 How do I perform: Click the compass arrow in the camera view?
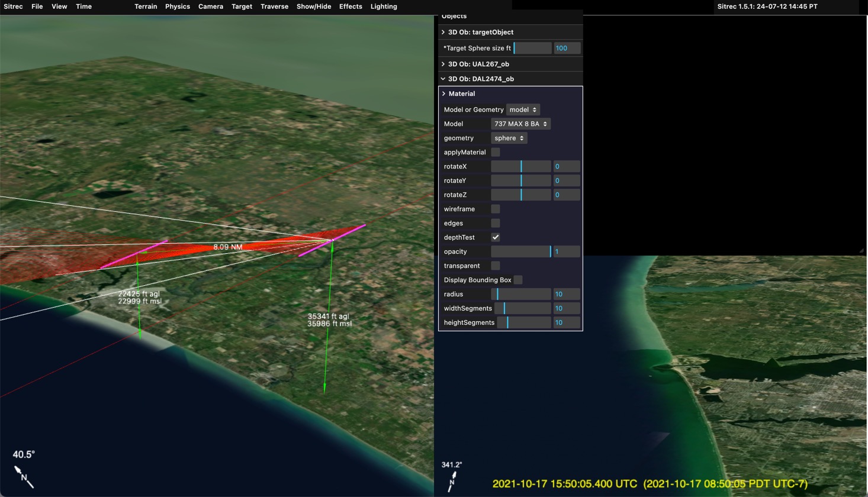tap(452, 480)
